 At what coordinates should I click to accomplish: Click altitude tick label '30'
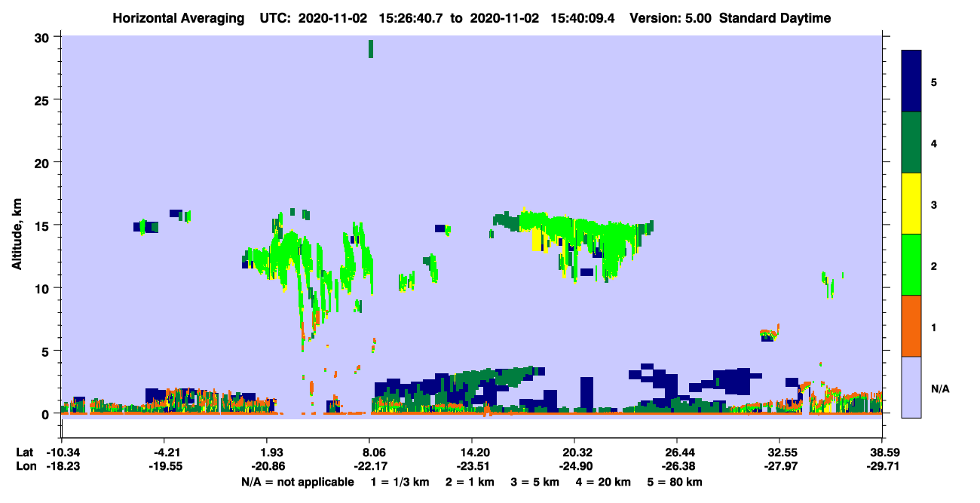43,38
